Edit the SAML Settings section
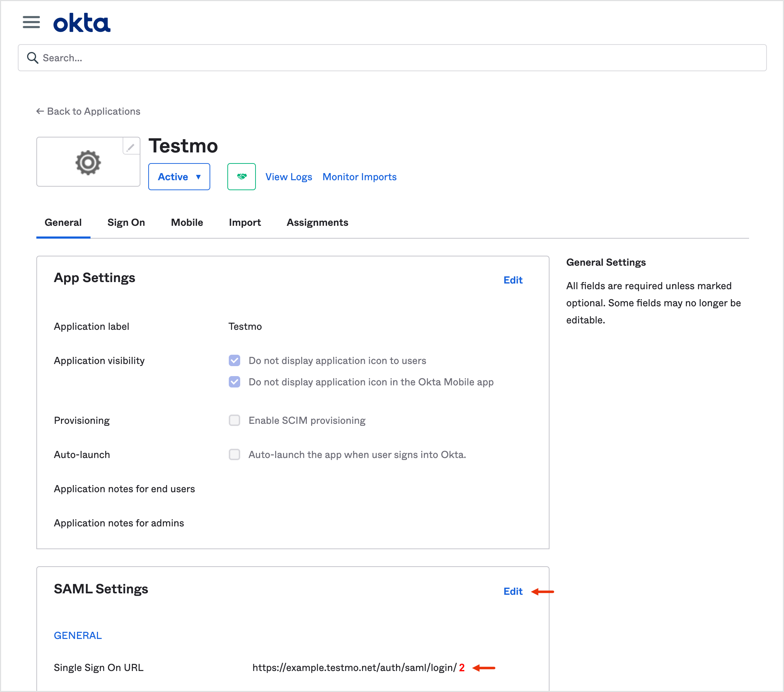Image resolution: width=784 pixels, height=692 pixels. point(513,591)
